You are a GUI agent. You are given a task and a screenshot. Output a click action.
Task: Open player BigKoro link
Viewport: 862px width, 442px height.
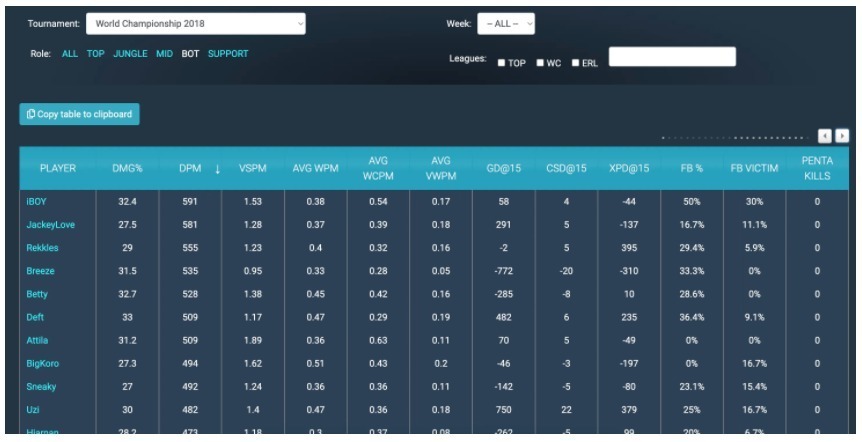(x=43, y=363)
